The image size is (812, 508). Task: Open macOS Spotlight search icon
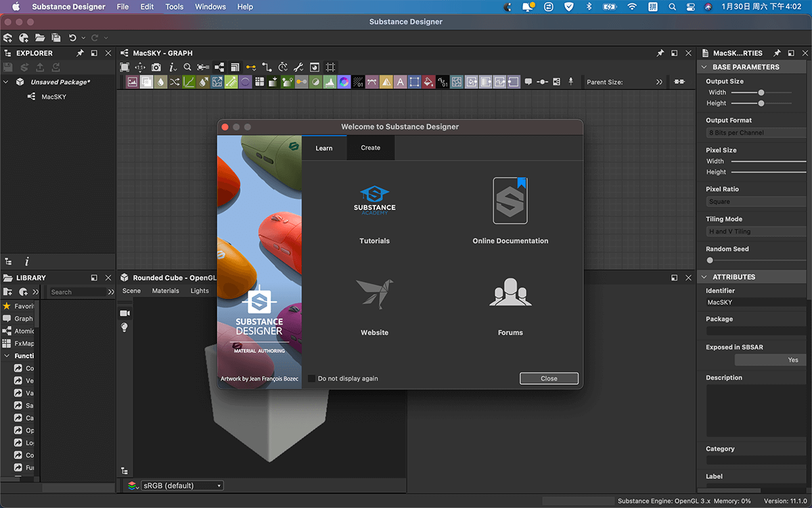[672, 7]
